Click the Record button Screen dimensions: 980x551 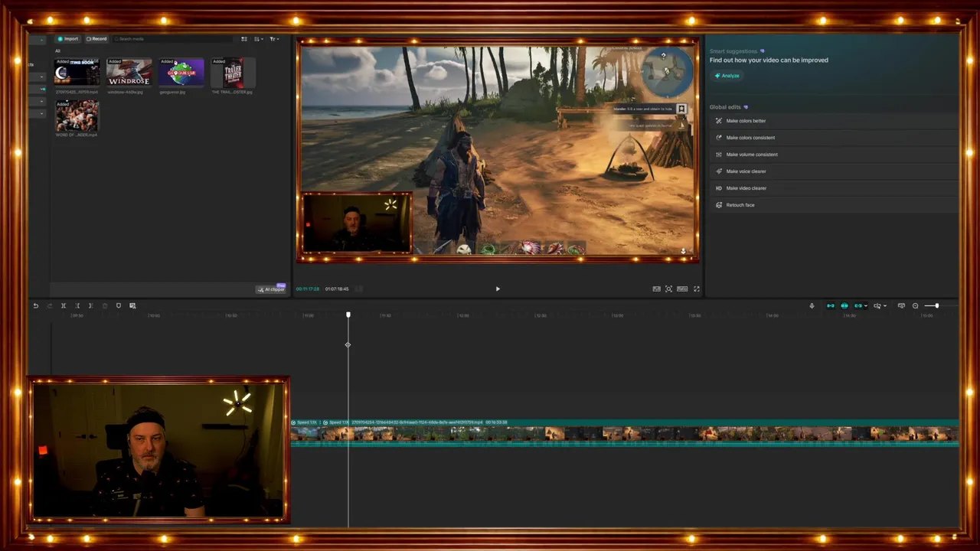[x=96, y=39]
